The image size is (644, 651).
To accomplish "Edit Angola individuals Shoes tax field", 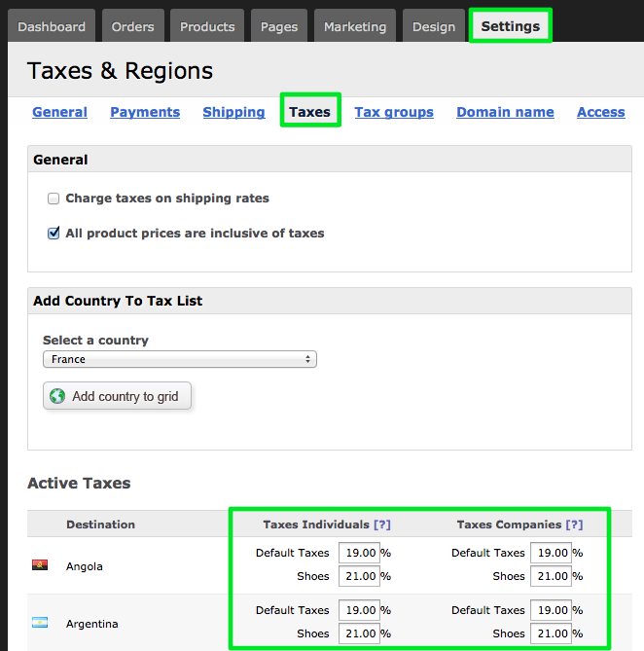I will coord(359,576).
